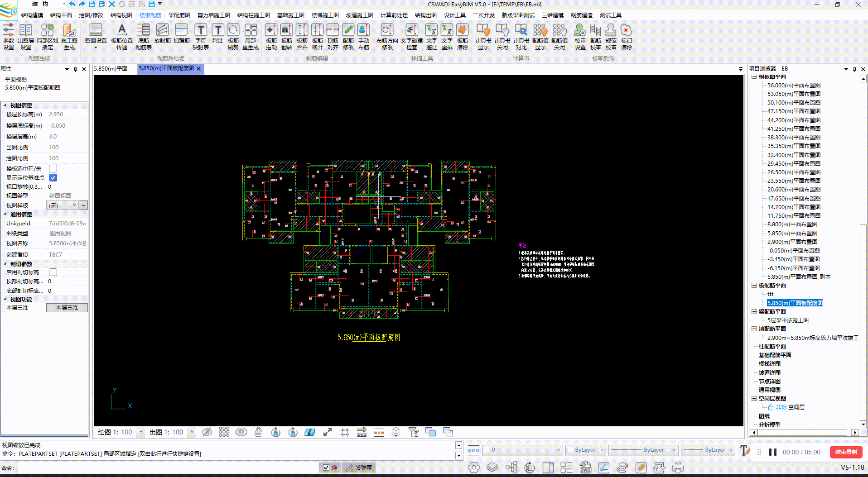Select 板筋拖动 drag tool
Screen dimensions: 868x477
click(271, 37)
